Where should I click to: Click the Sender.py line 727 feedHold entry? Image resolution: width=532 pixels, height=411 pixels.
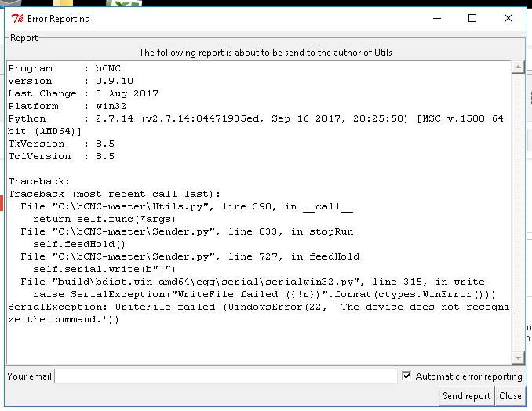(190, 256)
